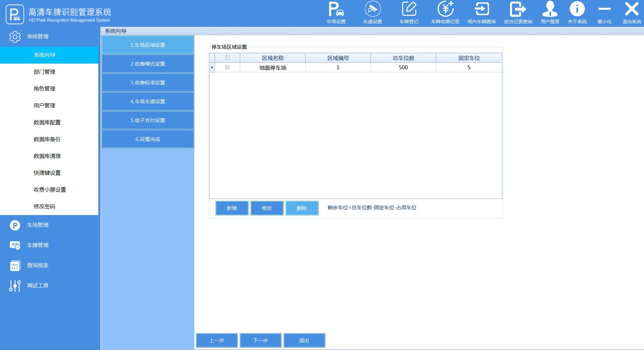Screen dimensions: 644x350
Task: Click the 退出 button at bottom
Action: coord(304,341)
